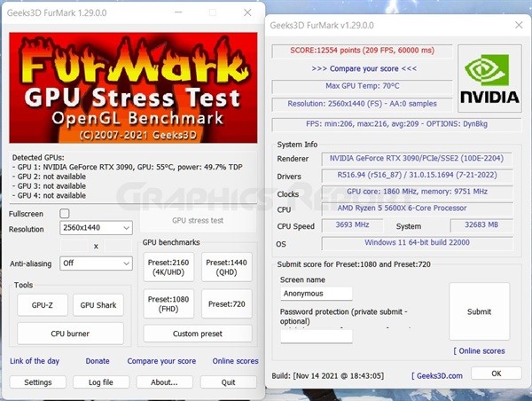The height and width of the screenshot is (401, 532).
Task: Open the Custom preset button
Action: tap(198, 334)
